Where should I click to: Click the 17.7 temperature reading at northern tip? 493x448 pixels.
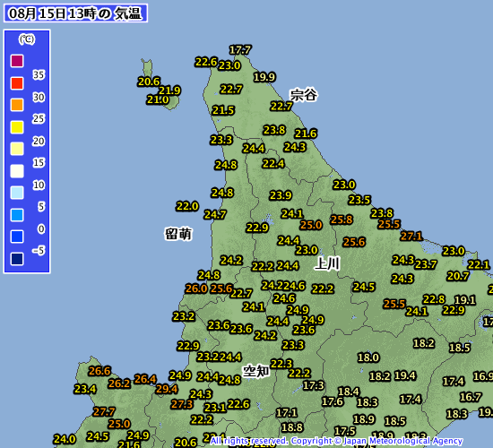[x=240, y=50]
